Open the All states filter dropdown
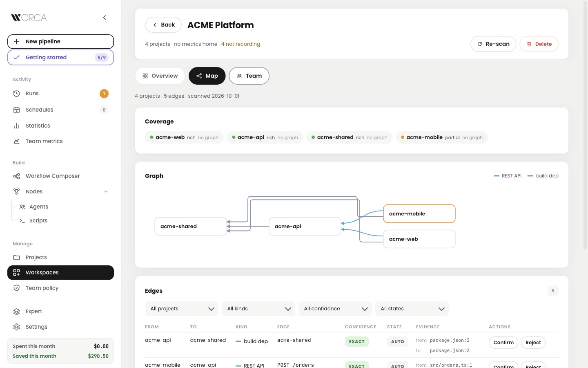The image size is (588, 368). click(412, 309)
